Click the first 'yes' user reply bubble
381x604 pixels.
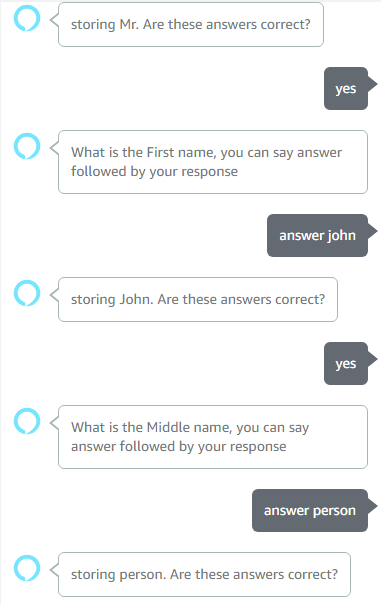346,89
